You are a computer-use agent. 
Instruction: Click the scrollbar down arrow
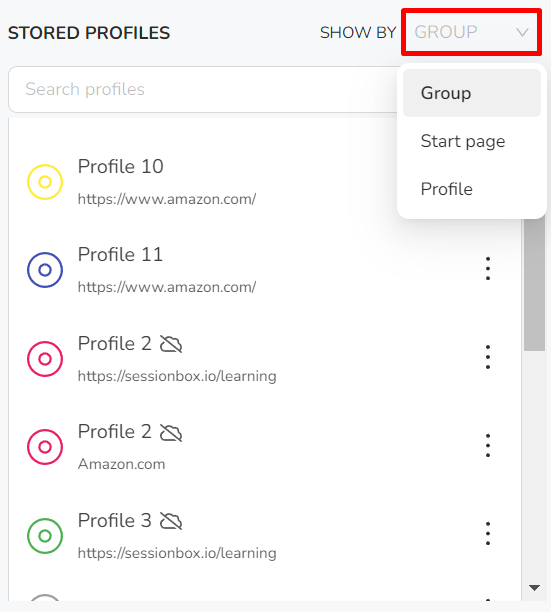pyautogui.click(x=534, y=587)
